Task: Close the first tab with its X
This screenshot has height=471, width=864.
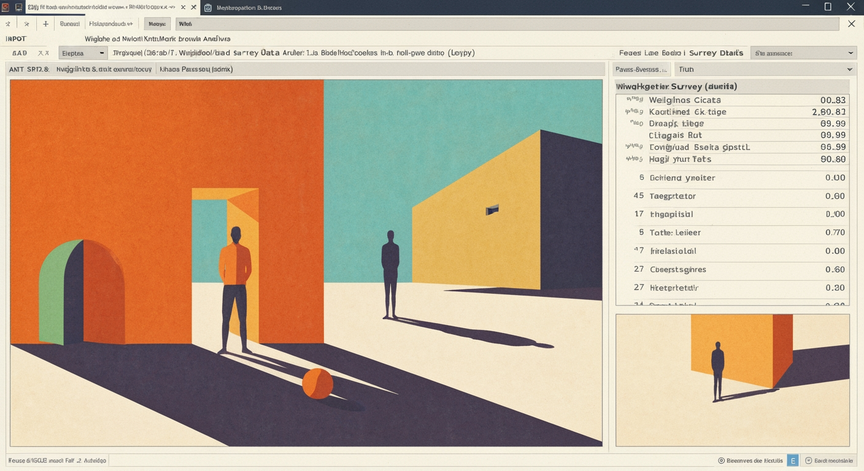Action: click(193, 7)
